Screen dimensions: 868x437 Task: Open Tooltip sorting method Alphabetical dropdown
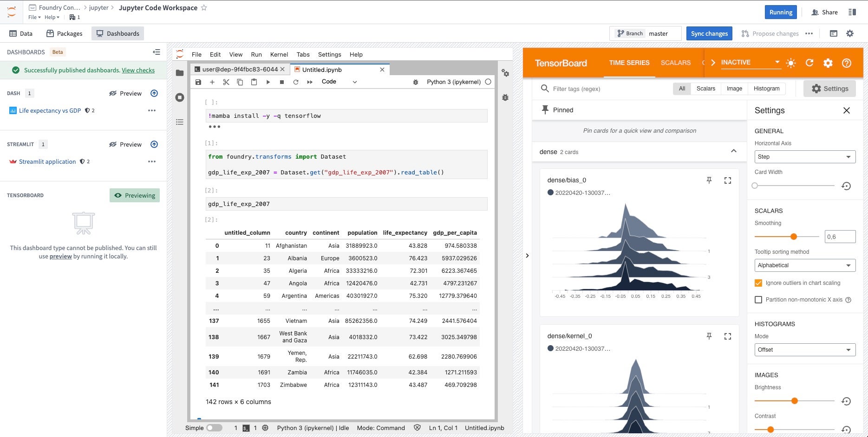[x=805, y=265]
